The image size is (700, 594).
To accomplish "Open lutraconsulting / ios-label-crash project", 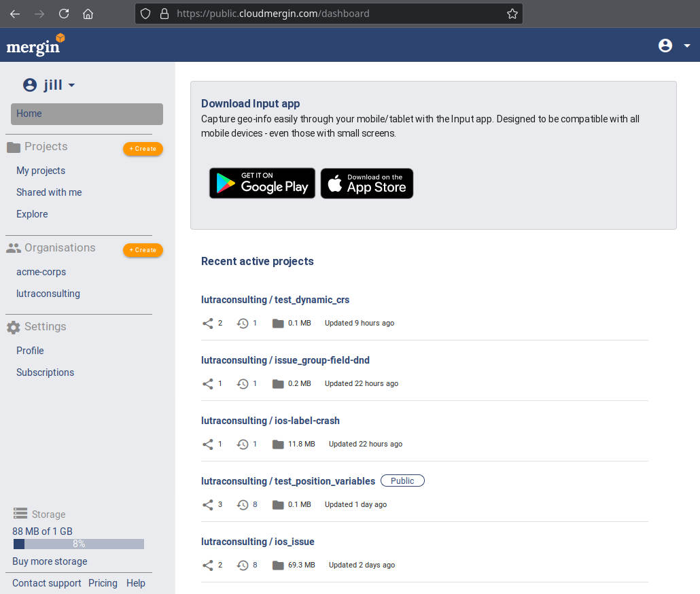I will click(x=270, y=421).
